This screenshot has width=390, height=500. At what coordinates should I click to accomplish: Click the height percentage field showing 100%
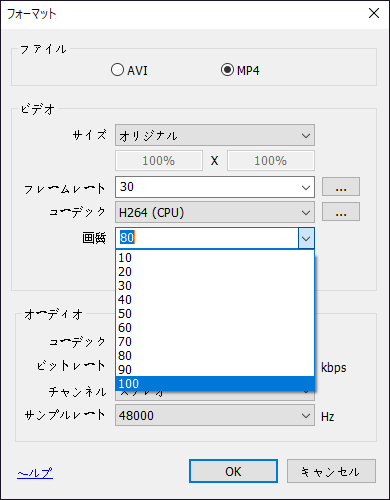[x=271, y=161]
